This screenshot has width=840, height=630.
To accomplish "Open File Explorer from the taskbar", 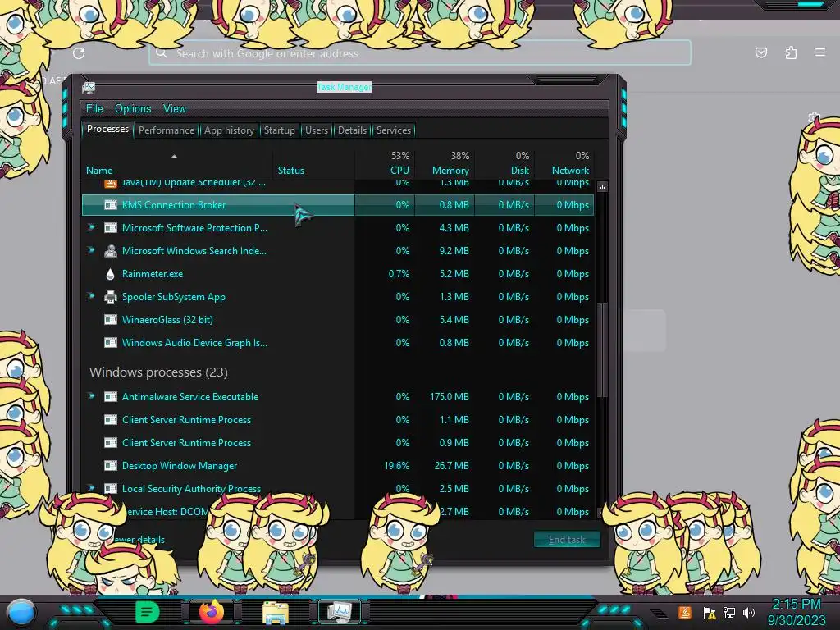I will tap(276, 613).
